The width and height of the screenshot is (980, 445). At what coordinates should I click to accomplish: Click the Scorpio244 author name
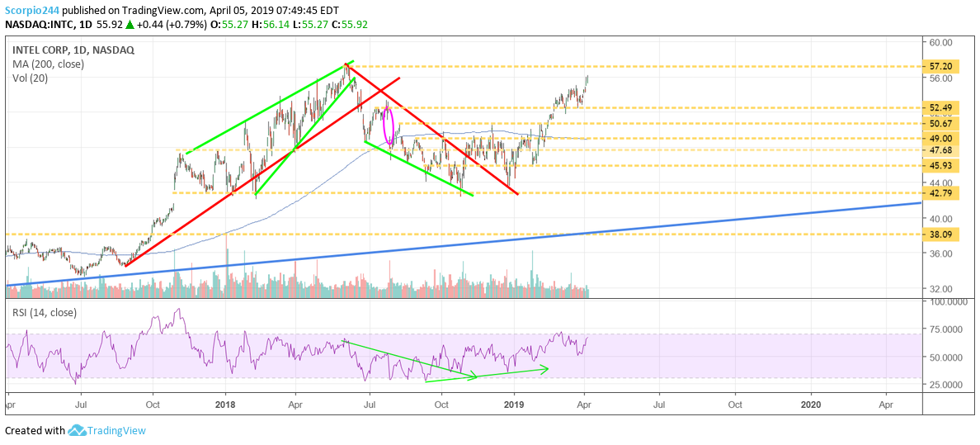[31, 10]
